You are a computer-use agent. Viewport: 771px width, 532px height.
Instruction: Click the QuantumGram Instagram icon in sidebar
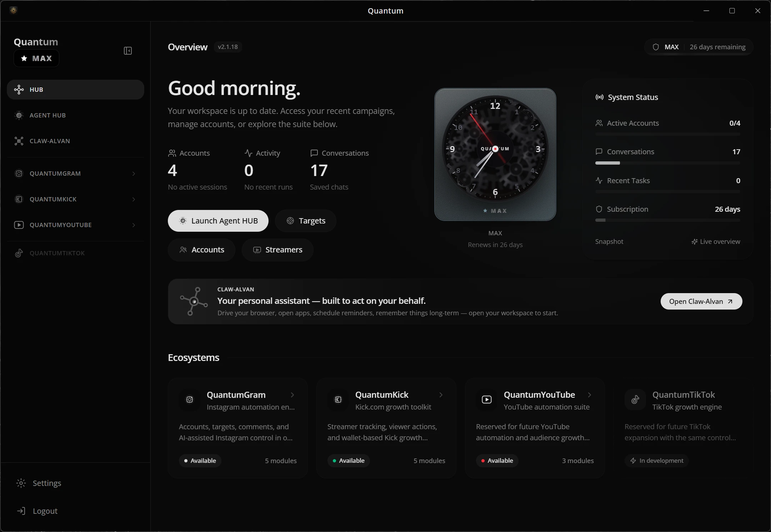click(19, 174)
